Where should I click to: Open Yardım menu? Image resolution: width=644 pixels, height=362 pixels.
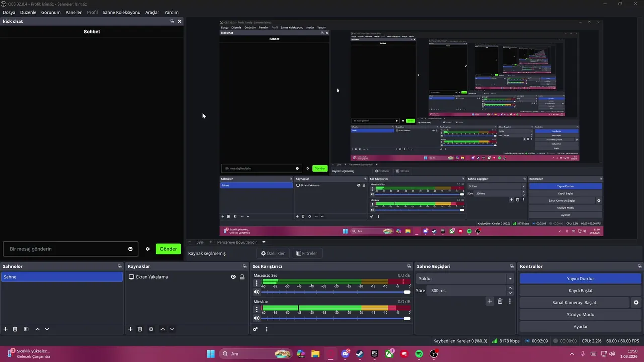tap(171, 12)
